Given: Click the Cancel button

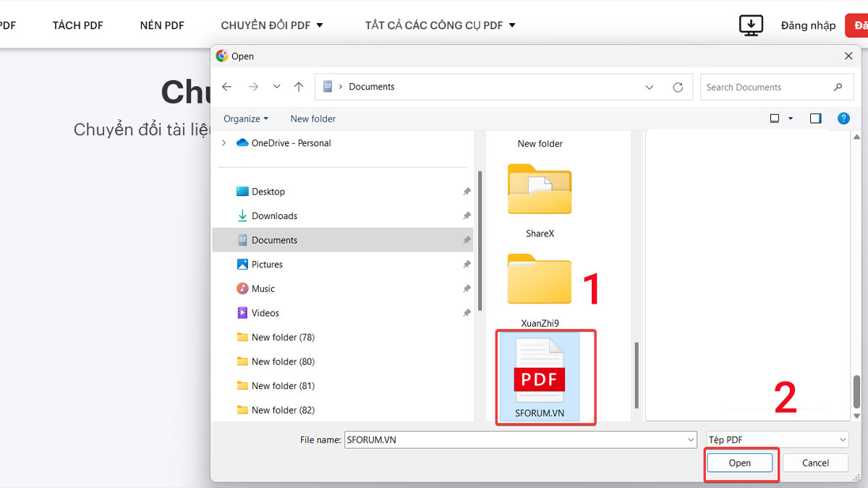Looking at the screenshot, I should [815, 463].
